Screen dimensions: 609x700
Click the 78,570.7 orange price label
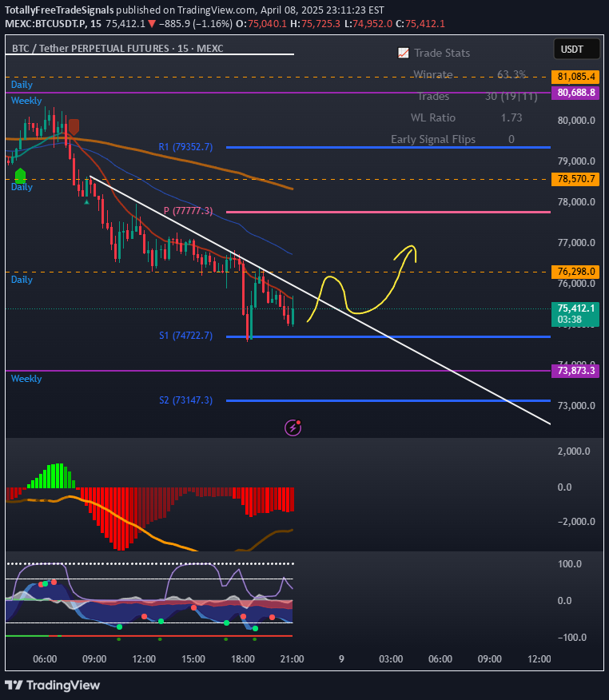coord(575,179)
